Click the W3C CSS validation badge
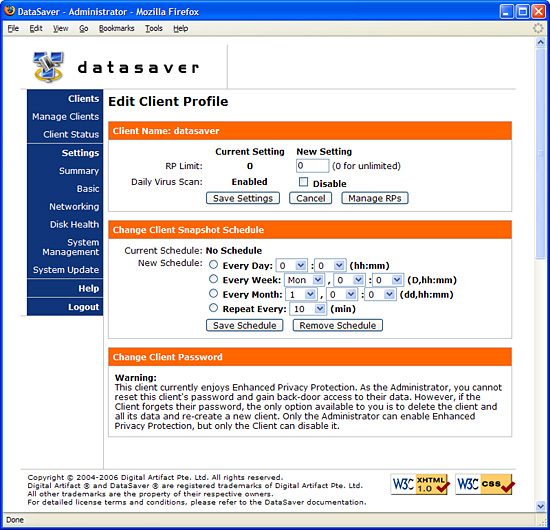 coord(485,484)
